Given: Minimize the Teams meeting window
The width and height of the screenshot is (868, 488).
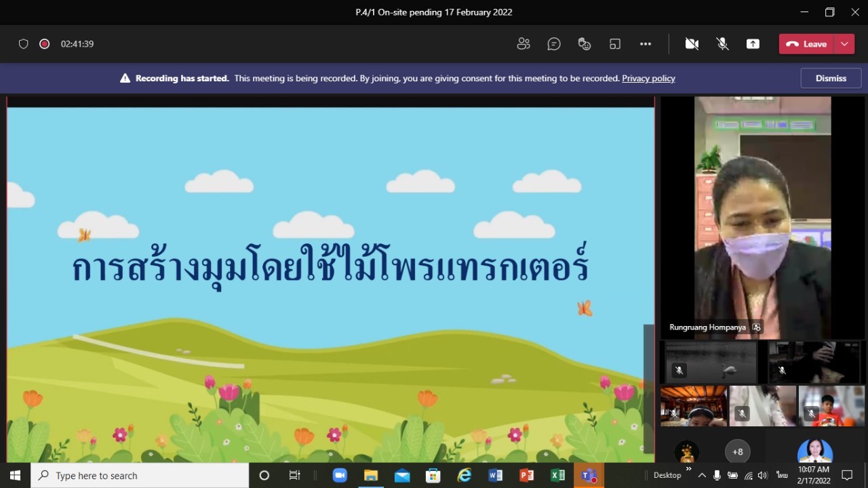Looking at the screenshot, I should point(804,12).
